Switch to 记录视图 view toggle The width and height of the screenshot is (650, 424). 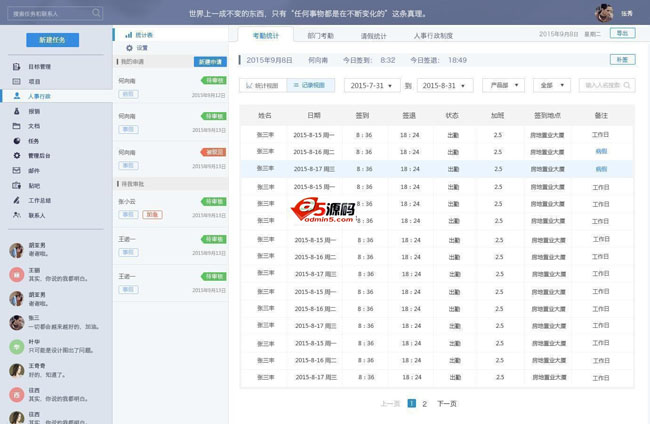(x=310, y=85)
